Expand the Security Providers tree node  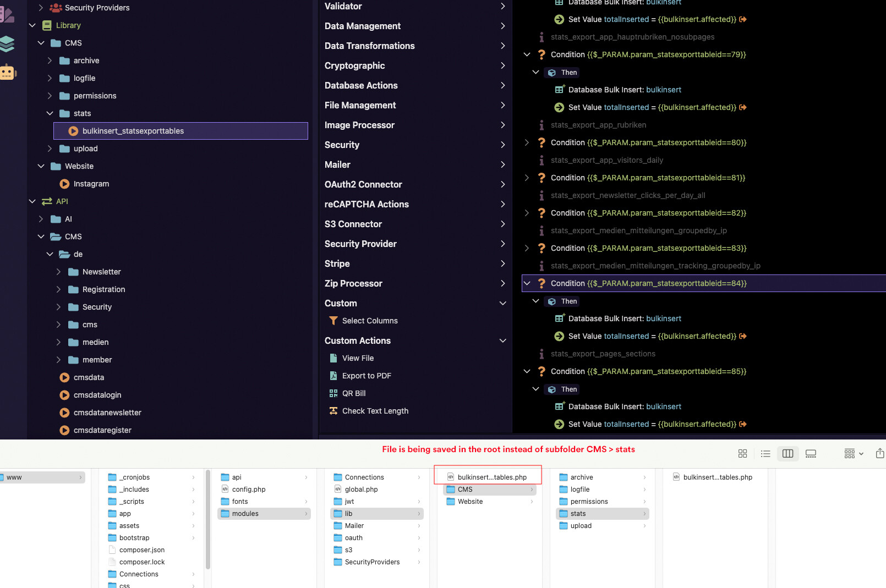click(41, 8)
